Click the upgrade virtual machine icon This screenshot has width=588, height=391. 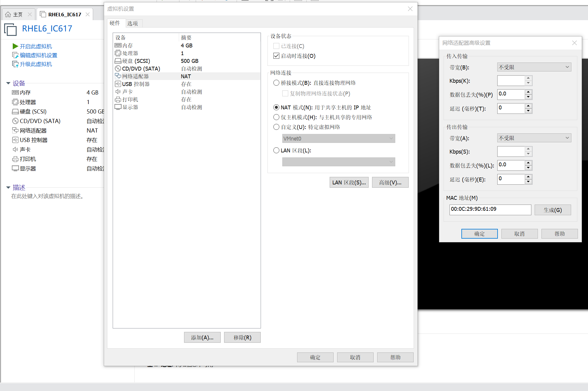(x=15, y=64)
